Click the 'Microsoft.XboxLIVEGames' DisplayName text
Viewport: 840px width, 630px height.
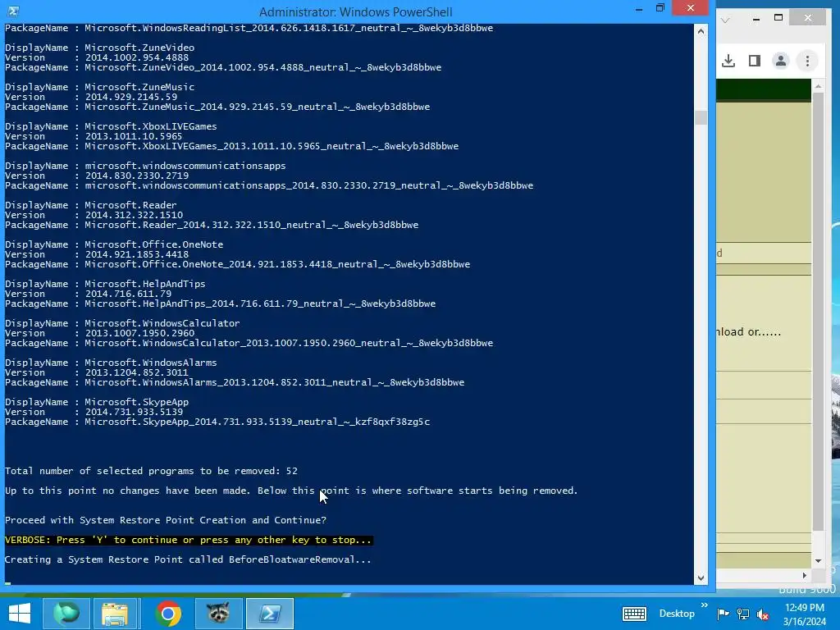[151, 126]
